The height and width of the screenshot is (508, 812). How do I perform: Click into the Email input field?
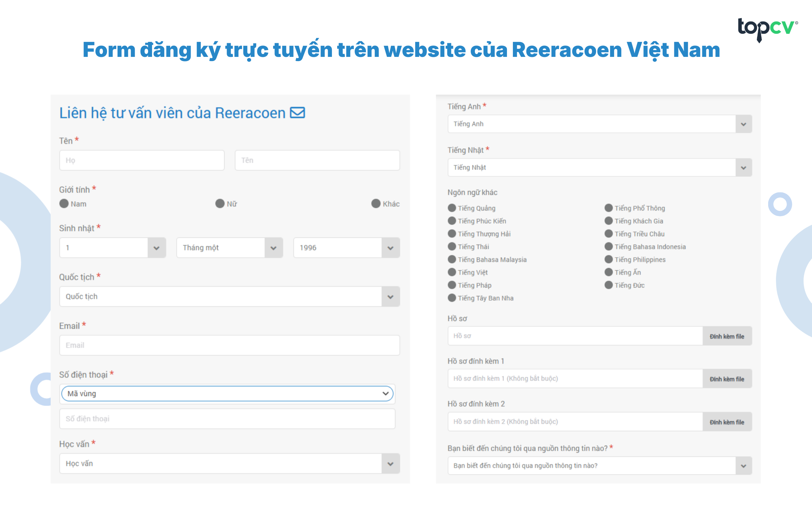(x=230, y=345)
